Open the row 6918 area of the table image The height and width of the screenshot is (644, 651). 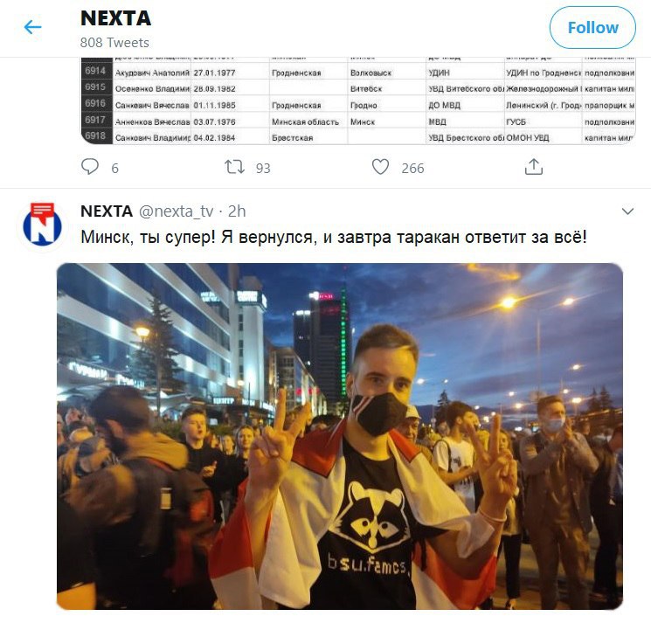point(358,136)
